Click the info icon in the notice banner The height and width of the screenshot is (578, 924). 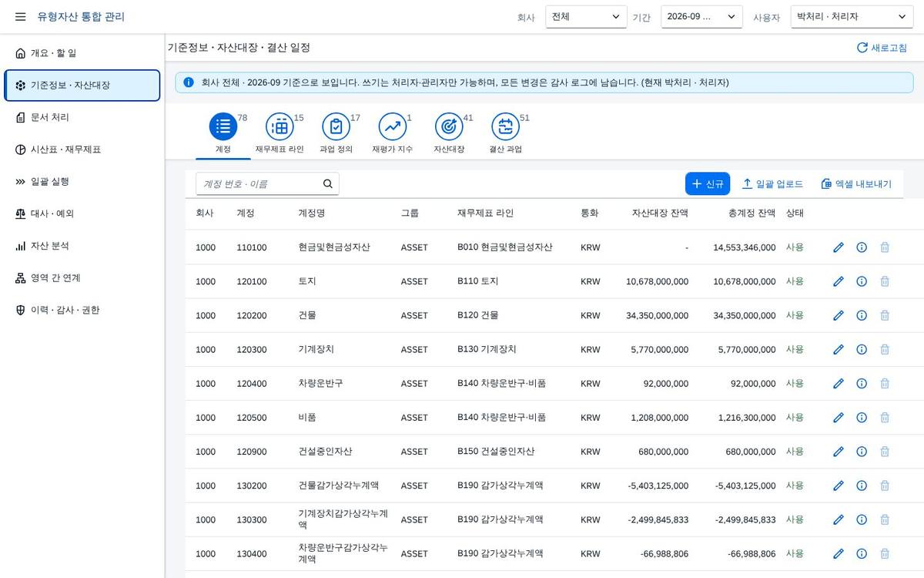tap(189, 82)
